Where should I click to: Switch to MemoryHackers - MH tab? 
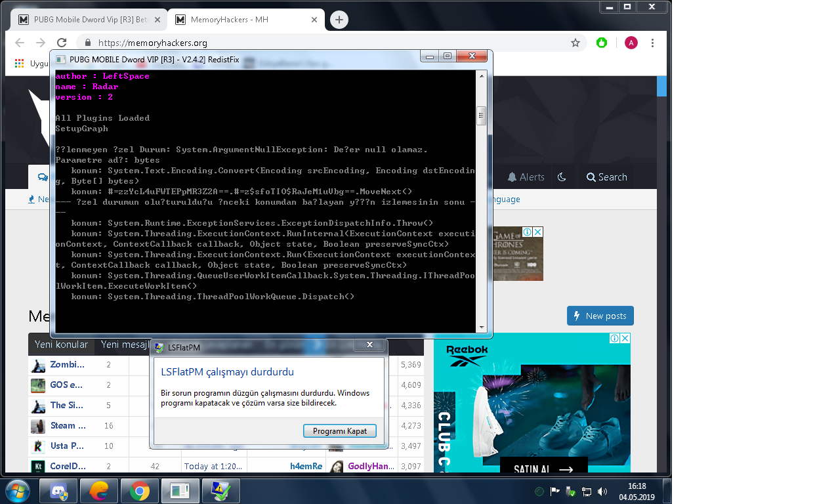point(246,20)
